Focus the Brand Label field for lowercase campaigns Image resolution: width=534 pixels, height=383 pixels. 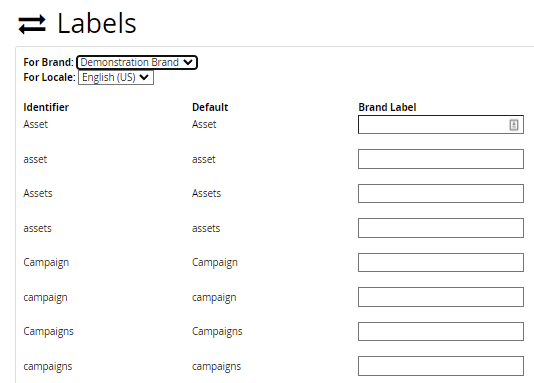441,366
